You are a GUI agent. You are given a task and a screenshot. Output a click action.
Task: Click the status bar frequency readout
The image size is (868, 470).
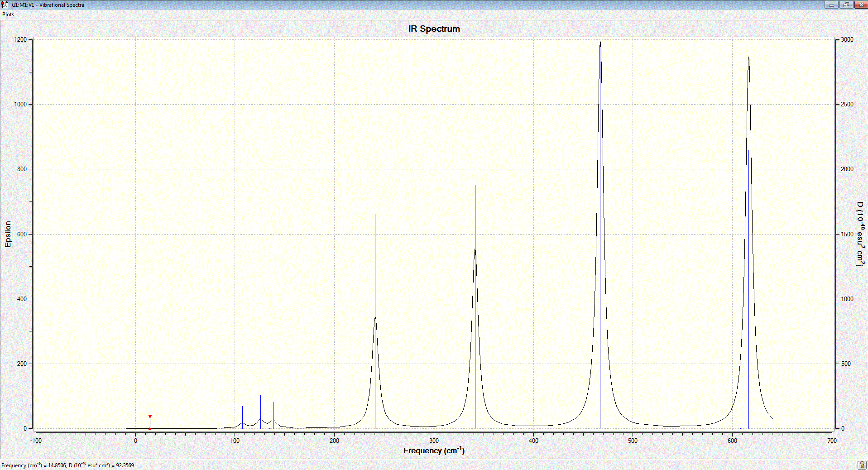67,465
